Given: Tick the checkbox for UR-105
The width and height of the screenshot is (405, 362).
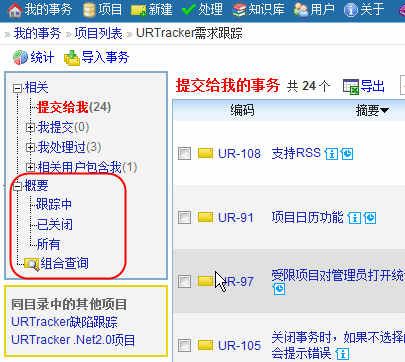Looking at the screenshot, I should click(184, 346).
